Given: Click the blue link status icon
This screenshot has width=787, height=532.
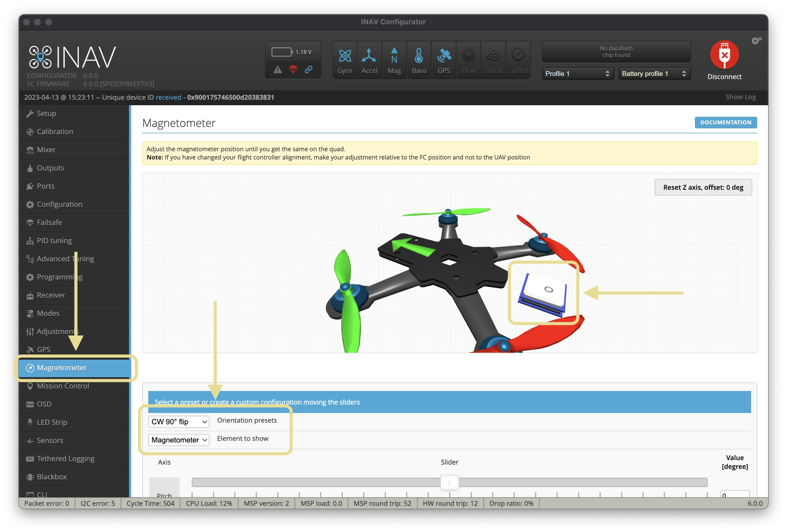Looking at the screenshot, I should tap(309, 70).
